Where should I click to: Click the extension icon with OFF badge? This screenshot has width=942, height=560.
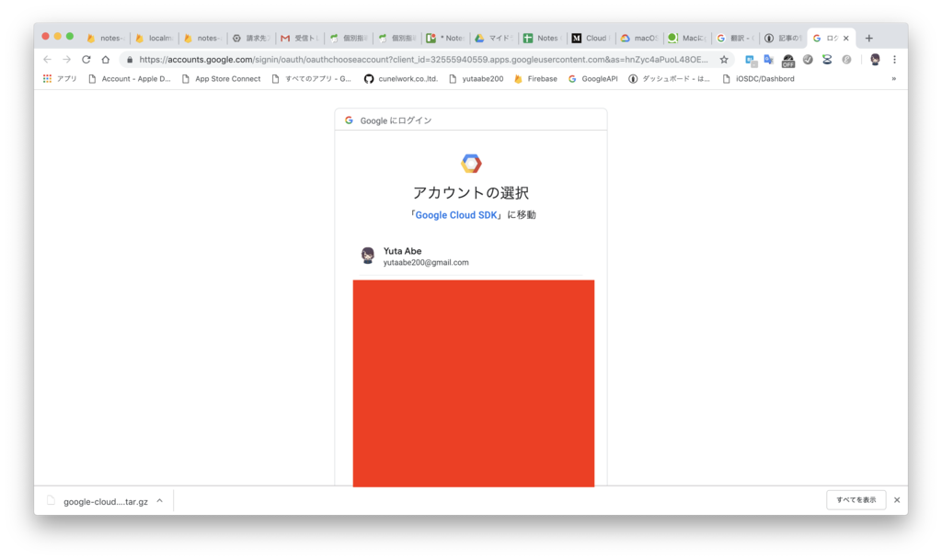(788, 60)
